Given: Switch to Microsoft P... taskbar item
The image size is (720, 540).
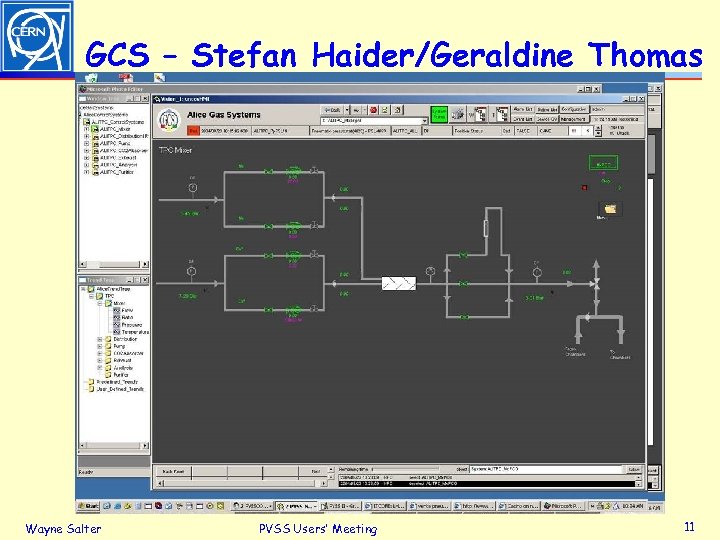Looking at the screenshot, I should (563, 506).
